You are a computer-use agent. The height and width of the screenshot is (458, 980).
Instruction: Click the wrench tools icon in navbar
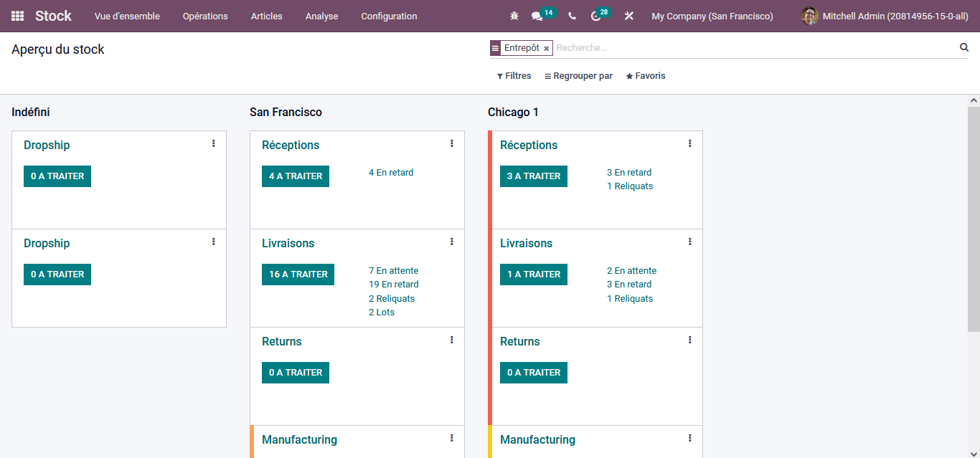629,16
